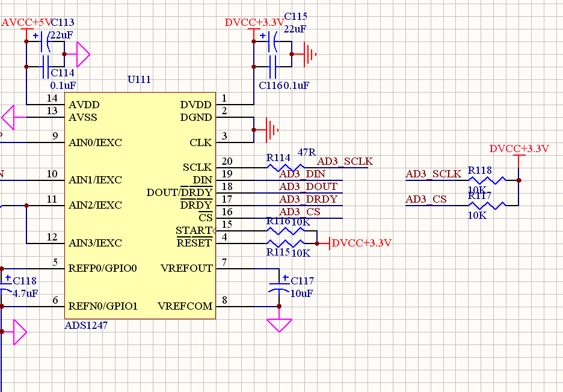Image resolution: width=563 pixels, height=392 pixels.
Task: Select the R114 47R resistor symbol
Action: [286, 168]
